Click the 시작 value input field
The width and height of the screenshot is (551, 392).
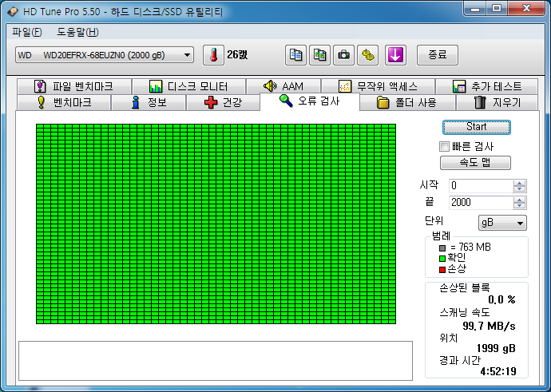[x=481, y=186]
